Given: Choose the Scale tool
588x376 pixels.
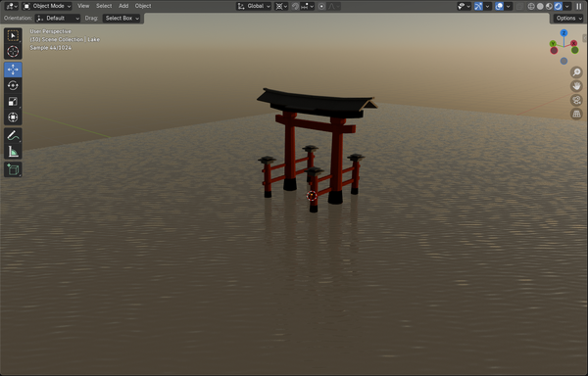Looking at the screenshot, I should coord(13,102).
